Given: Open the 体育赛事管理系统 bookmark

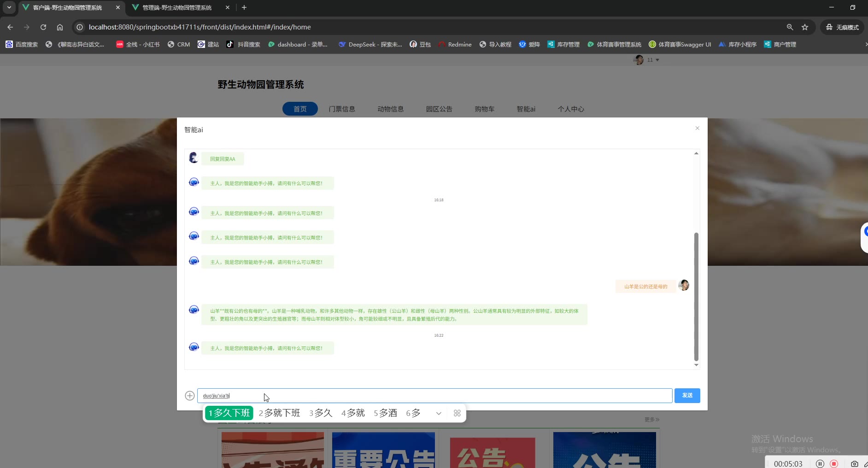Looking at the screenshot, I should tap(614, 45).
